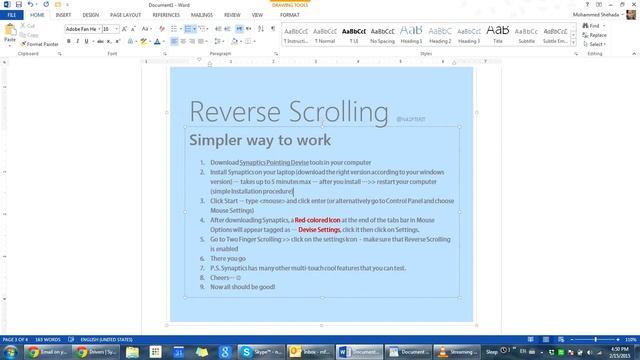Toggle bold formatting
Viewport: 640px width, 360px height.
tap(69, 41)
